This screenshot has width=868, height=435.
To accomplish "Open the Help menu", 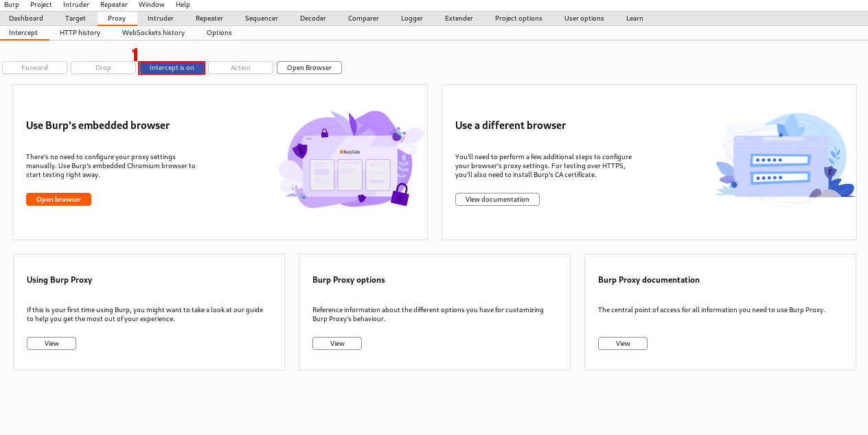I will click(183, 5).
